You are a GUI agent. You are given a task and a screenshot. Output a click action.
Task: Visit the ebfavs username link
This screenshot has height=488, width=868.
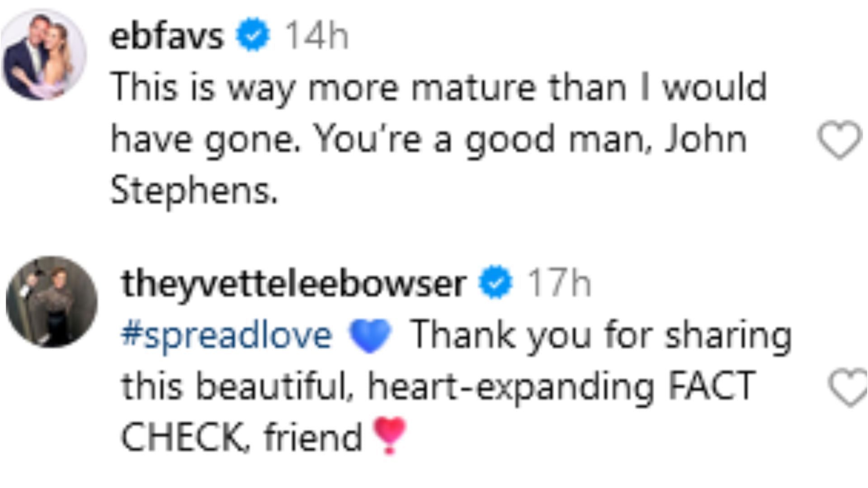pos(167,36)
